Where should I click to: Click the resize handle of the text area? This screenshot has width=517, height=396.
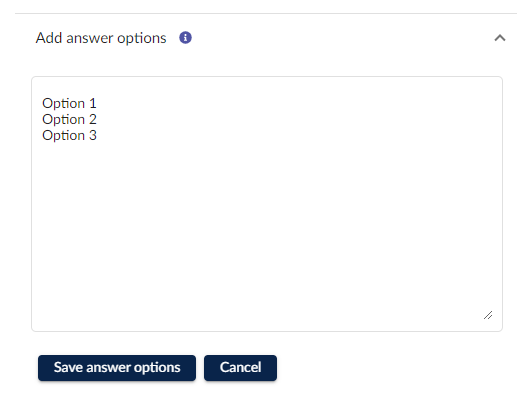click(488, 315)
